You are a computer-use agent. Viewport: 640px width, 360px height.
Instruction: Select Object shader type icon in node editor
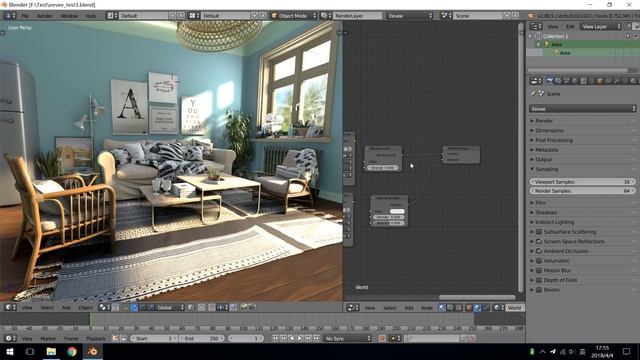pyautogui.click(x=469, y=308)
